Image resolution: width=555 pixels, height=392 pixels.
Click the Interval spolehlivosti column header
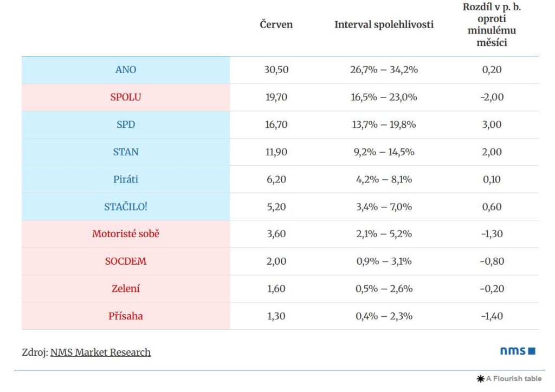[x=384, y=25]
